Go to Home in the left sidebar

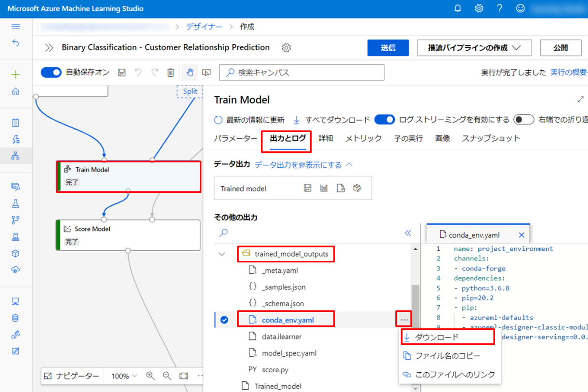pos(15,91)
